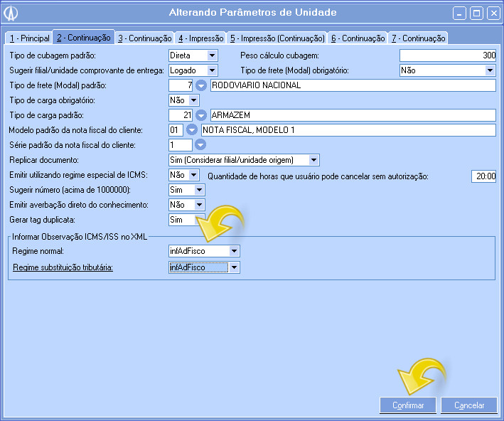Open lookup for Série padrão da nota fiscal
The width and height of the screenshot is (504, 421).
coord(200,145)
